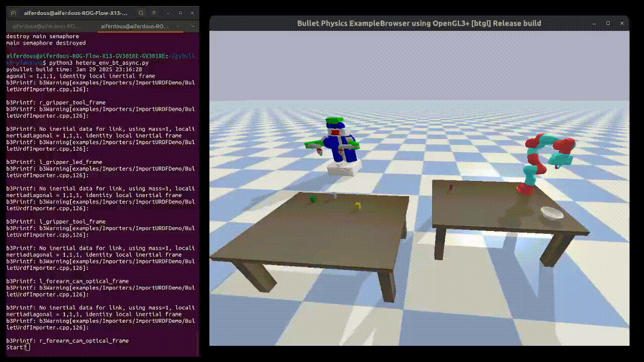Restore the terminal window size

coord(180,13)
